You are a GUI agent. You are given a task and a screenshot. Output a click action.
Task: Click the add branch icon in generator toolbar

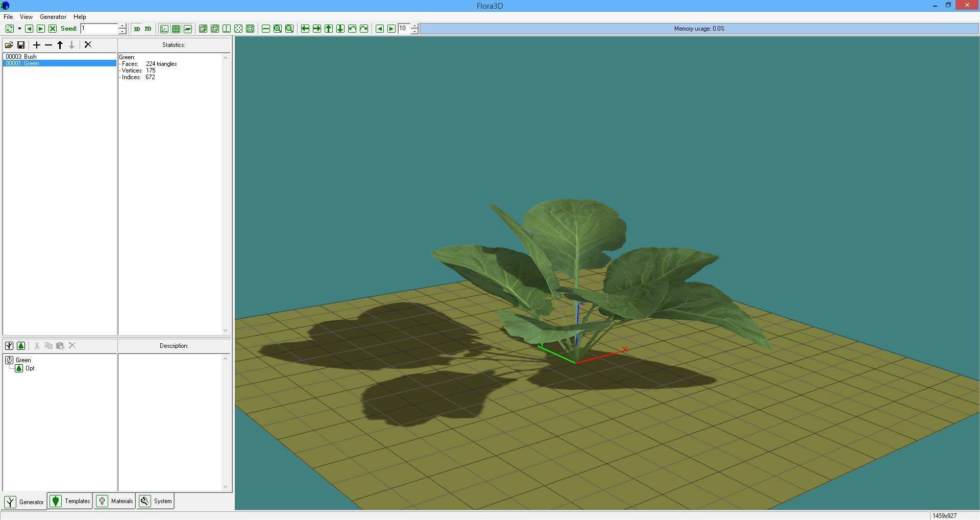[9, 346]
